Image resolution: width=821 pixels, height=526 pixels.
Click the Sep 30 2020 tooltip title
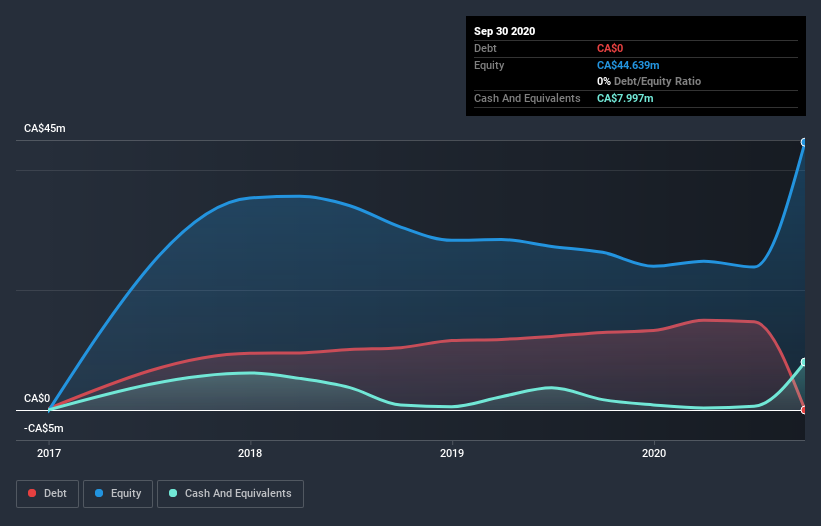(505, 31)
